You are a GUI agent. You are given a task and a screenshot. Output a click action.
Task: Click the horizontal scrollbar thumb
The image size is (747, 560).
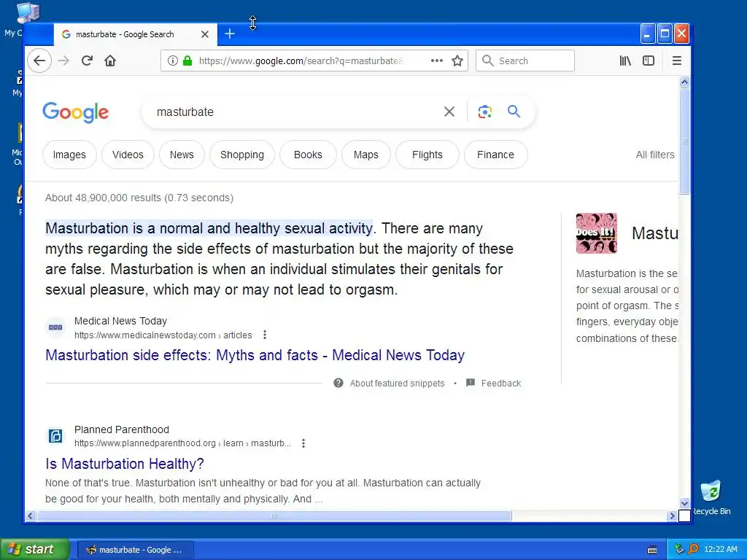click(x=274, y=516)
